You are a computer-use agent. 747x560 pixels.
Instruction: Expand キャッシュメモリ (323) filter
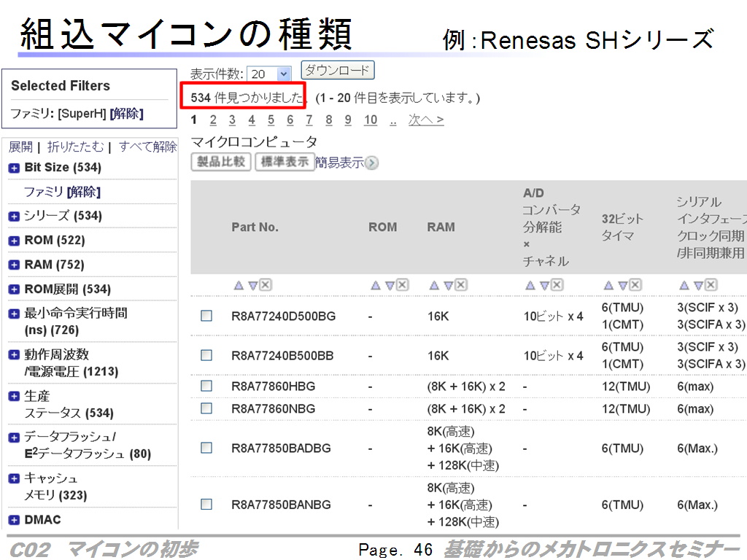point(15,478)
